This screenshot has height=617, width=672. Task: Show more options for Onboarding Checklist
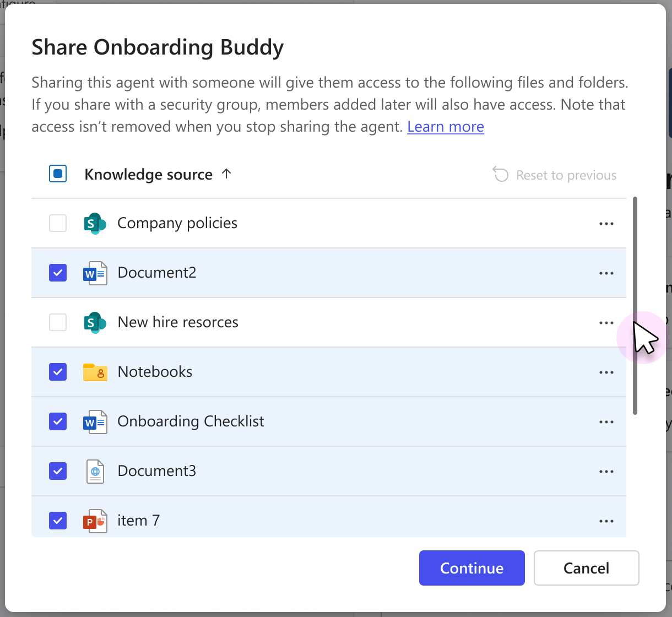click(x=606, y=422)
